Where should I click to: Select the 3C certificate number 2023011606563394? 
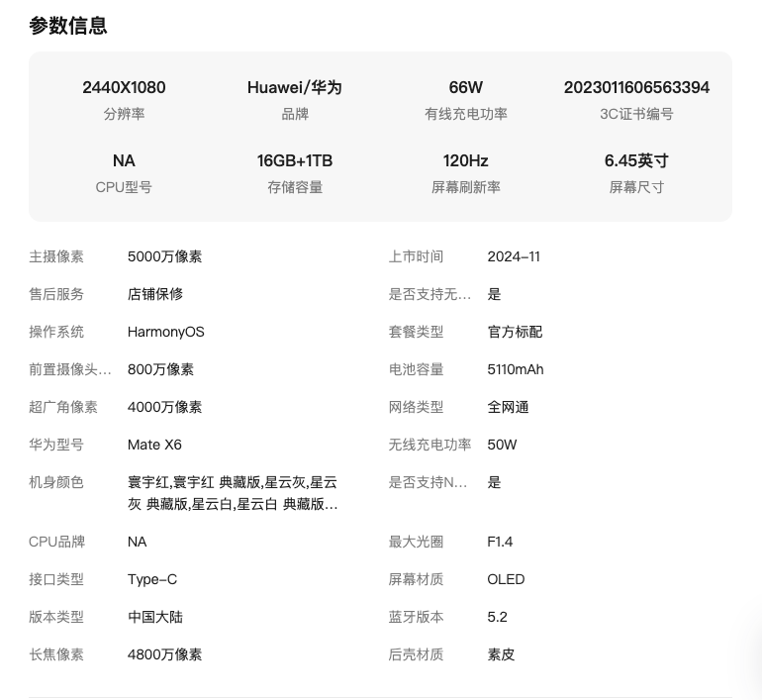[x=636, y=87]
